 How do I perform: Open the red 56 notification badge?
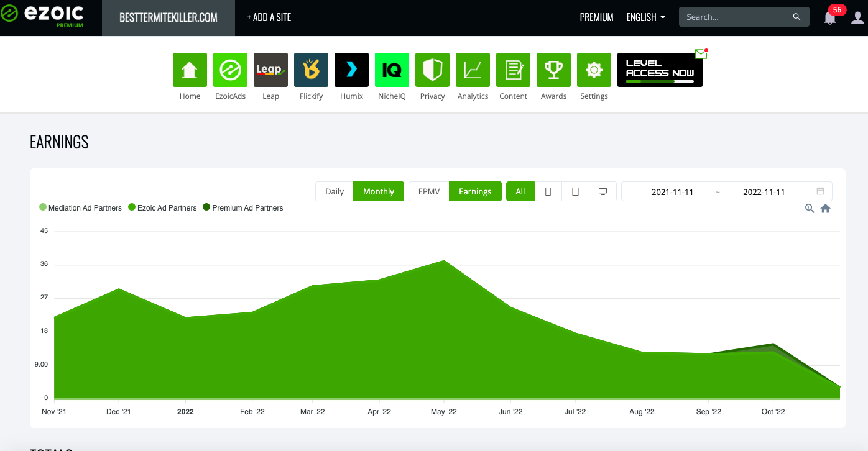point(837,10)
